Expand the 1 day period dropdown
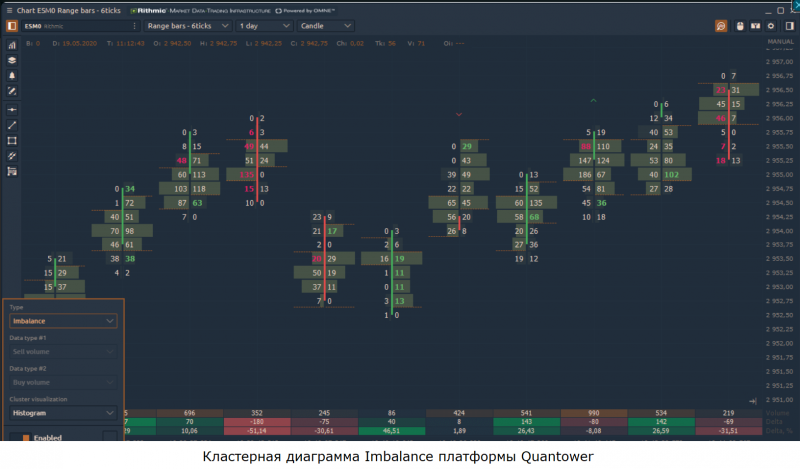Viewport: 800px width, 469px height. click(x=263, y=25)
